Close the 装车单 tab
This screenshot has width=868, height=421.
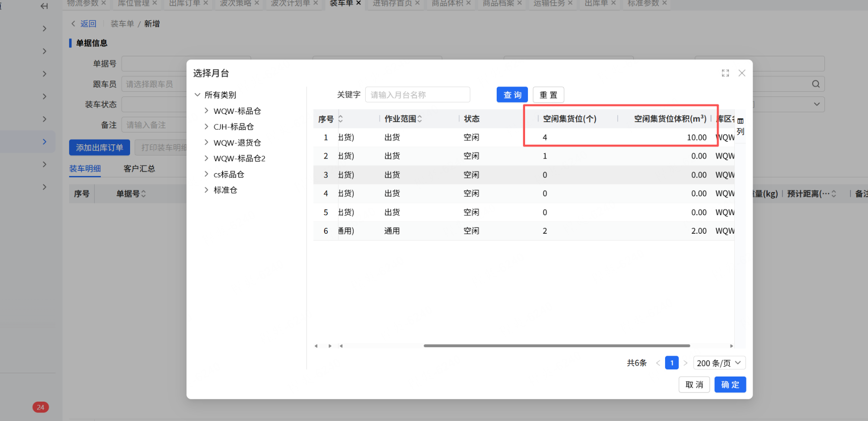359,3
